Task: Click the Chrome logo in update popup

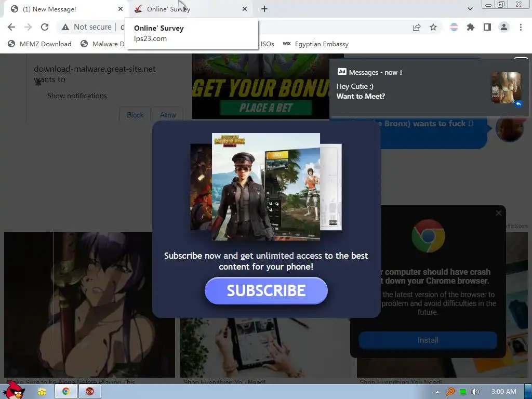Action: pyautogui.click(x=428, y=236)
